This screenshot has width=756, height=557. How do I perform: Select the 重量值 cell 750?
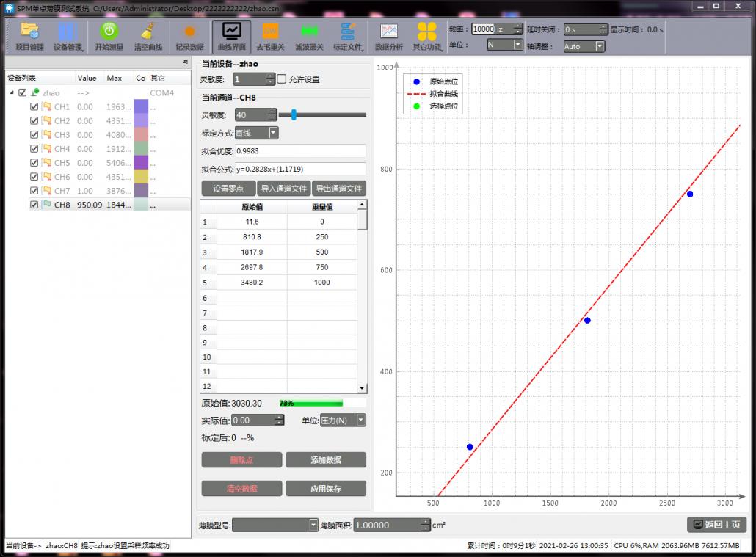click(322, 266)
